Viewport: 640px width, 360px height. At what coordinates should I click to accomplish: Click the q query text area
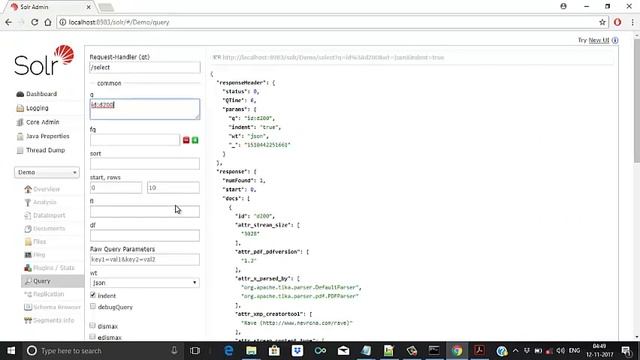point(145,109)
